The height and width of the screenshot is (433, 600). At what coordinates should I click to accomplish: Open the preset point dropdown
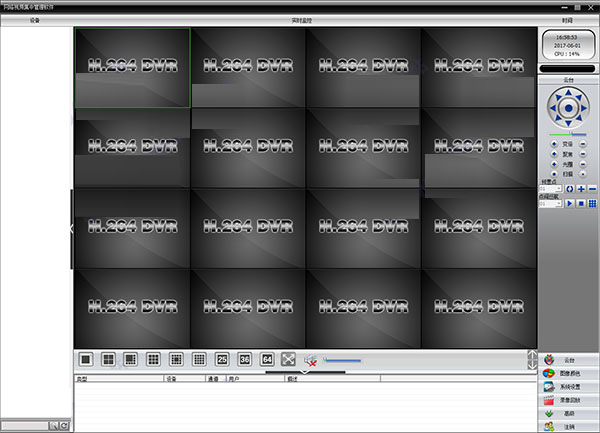coord(558,188)
